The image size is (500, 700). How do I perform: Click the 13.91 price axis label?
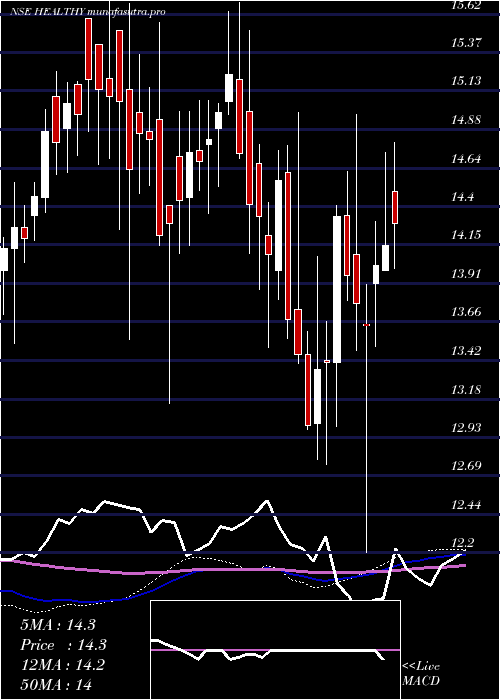[467, 274]
